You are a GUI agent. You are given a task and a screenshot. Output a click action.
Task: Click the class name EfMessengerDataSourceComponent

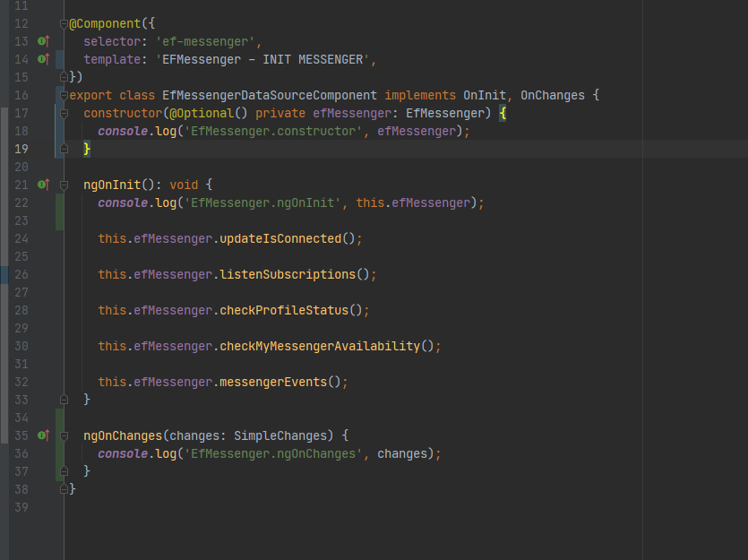pos(270,95)
